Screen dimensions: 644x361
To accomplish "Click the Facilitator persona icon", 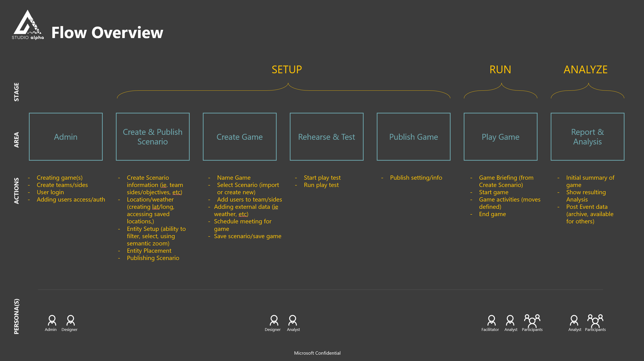I will click(491, 320).
